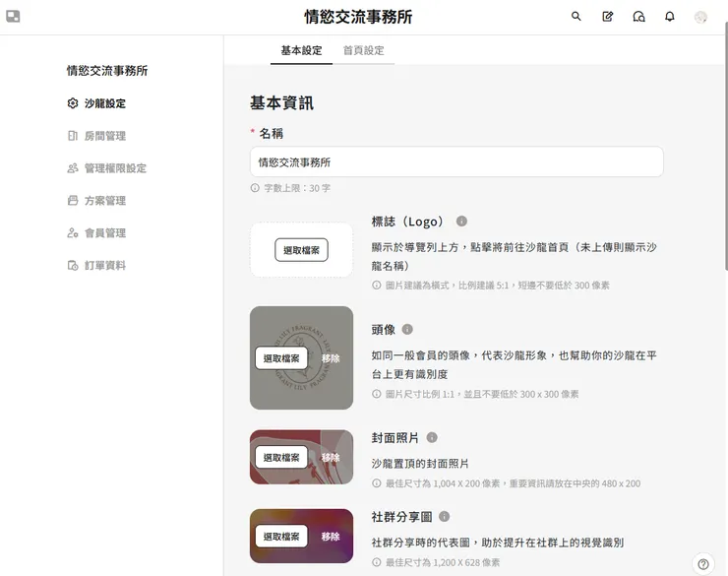Click the hint 最佳尺寸為 1,200 X 628 像素
Screen dimensions: 728x576
click(443, 562)
